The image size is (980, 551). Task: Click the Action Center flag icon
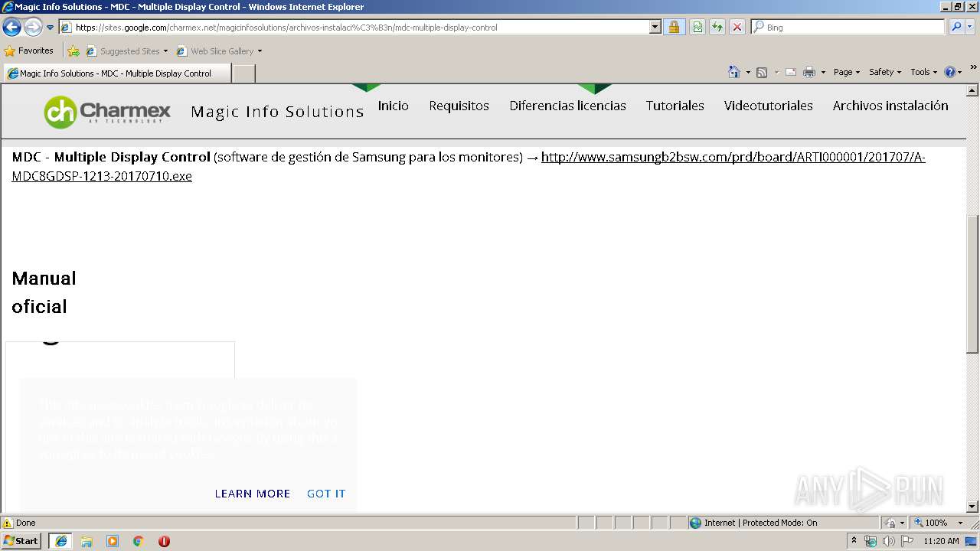[907, 541]
